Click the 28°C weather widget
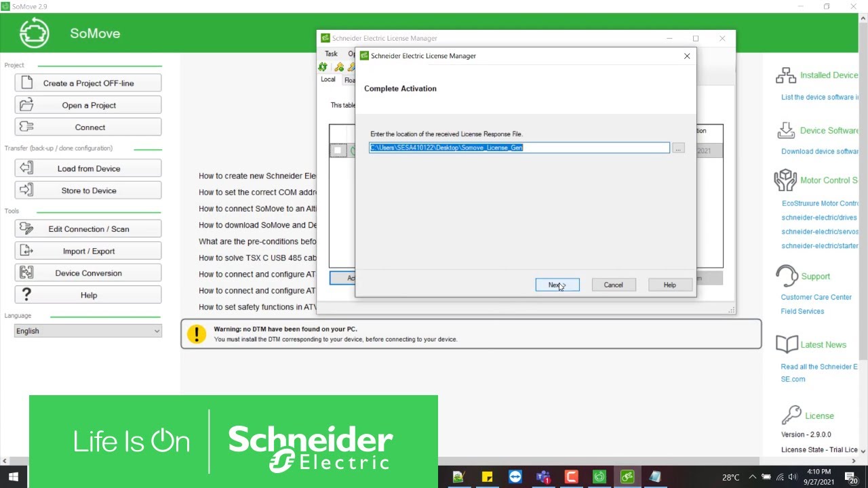Viewport: 868px width, 488px height. coord(730,477)
